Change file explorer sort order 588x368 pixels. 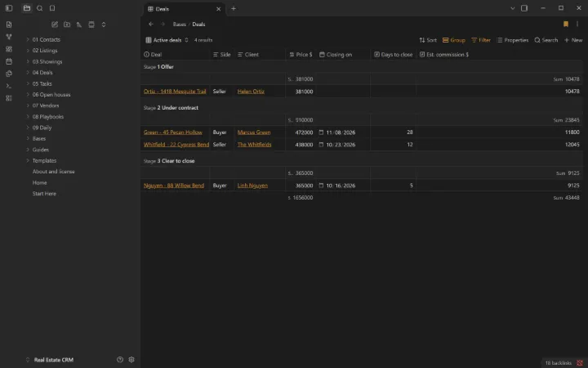pyautogui.click(x=79, y=25)
